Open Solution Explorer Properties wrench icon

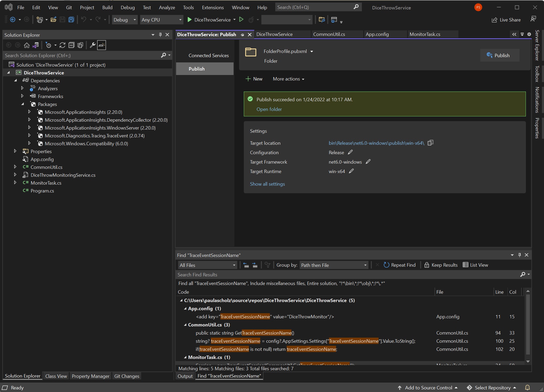click(92, 45)
